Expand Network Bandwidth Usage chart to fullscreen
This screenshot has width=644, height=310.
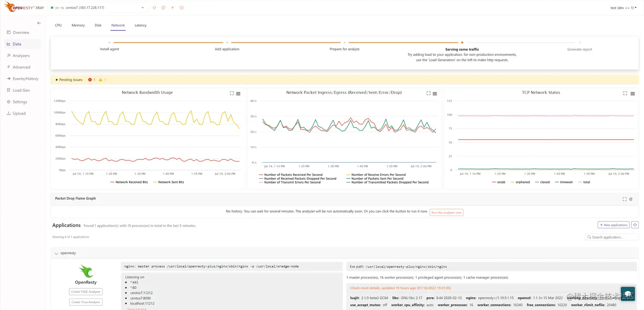231,93
